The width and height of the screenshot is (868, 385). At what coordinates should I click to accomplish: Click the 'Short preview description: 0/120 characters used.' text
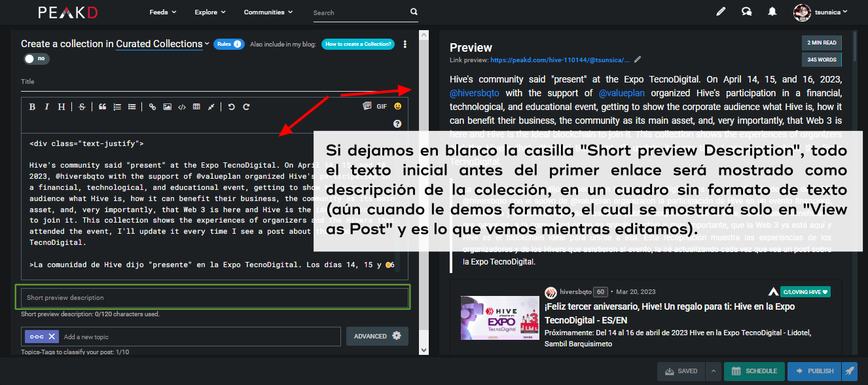point(90,314)
